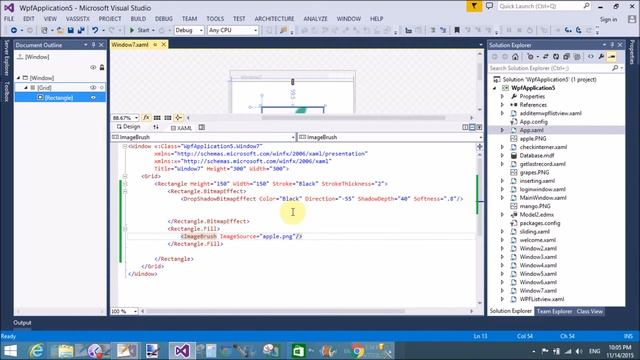
Task: Click the Start debugging button
Action: pyautogui.click(x=140, y=30)
